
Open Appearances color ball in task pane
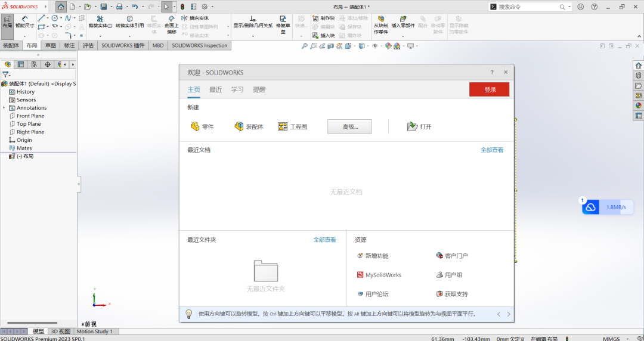[x=638, y=106]
